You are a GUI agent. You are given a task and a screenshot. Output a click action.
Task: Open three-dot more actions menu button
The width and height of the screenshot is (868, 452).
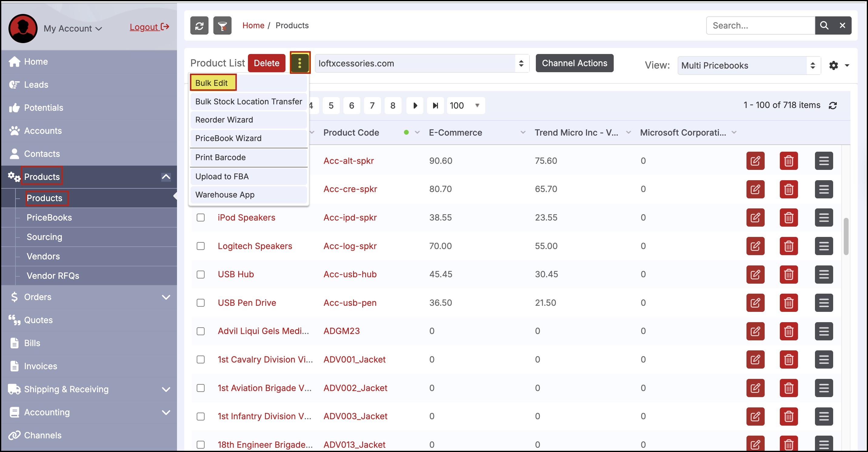299,63
